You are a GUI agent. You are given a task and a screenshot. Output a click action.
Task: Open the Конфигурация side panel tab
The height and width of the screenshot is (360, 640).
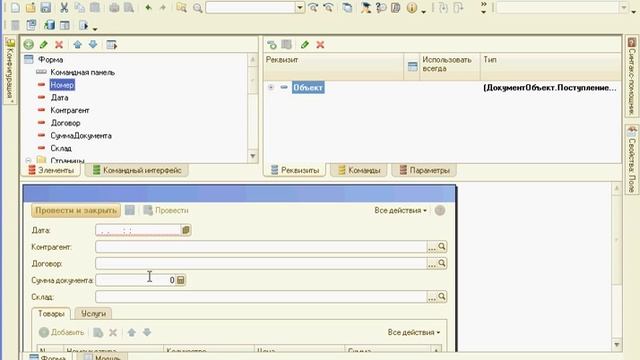click(10, 70)
